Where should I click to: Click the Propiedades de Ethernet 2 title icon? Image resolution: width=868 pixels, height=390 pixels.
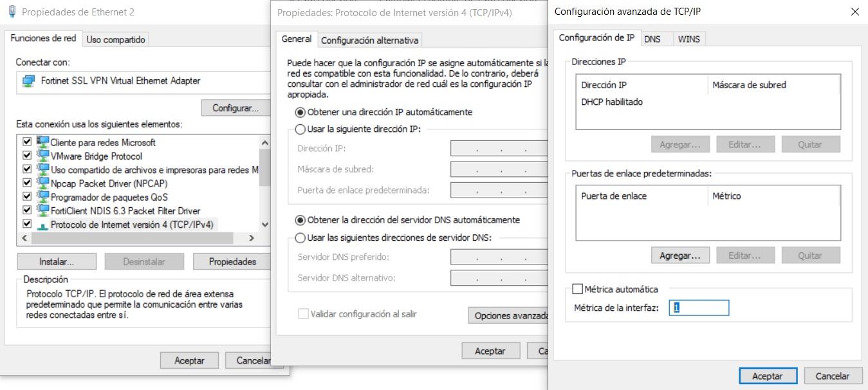click(12, 12)
